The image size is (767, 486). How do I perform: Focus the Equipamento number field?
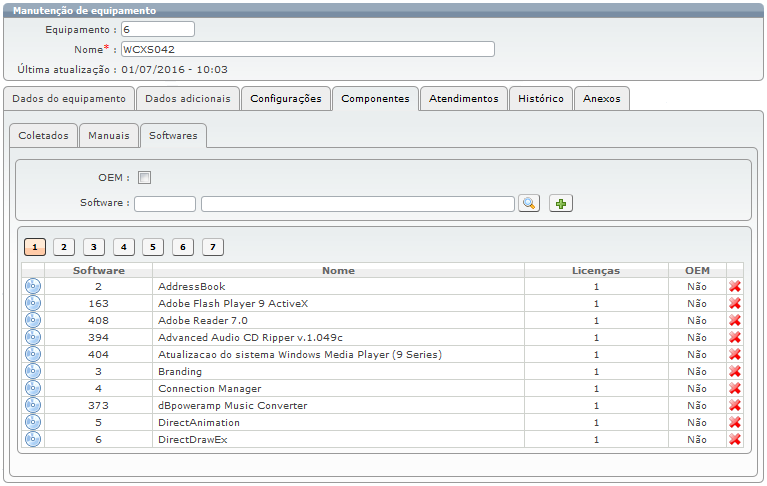(157, 30)
